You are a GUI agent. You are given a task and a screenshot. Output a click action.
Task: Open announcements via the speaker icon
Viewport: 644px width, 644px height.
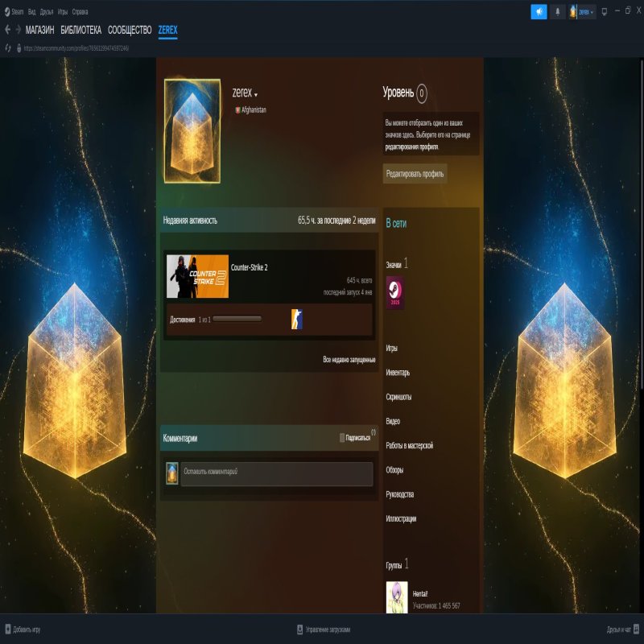click(x=539, y=10)
